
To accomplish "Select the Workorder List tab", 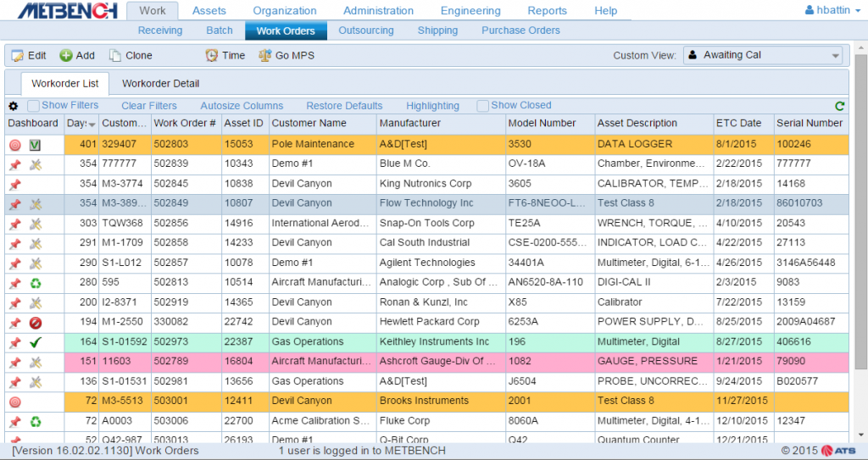I will [64, 84].
